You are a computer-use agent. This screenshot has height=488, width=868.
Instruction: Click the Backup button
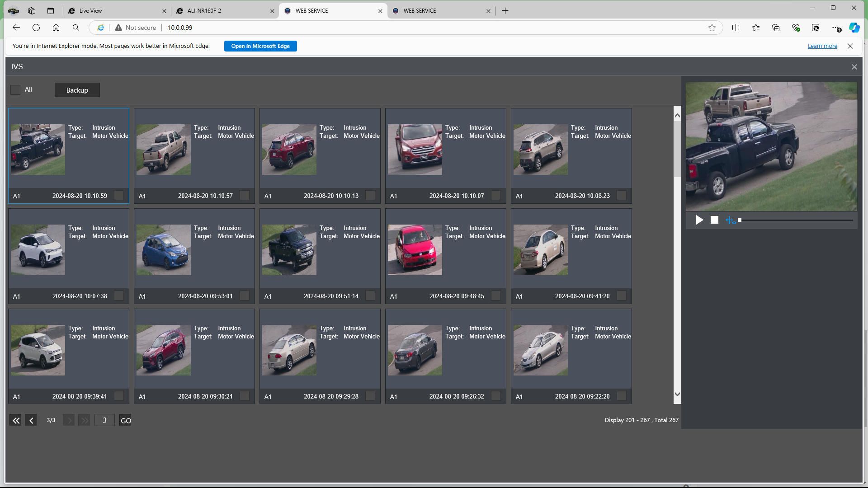pyautogui.click(x=77, y=90)
